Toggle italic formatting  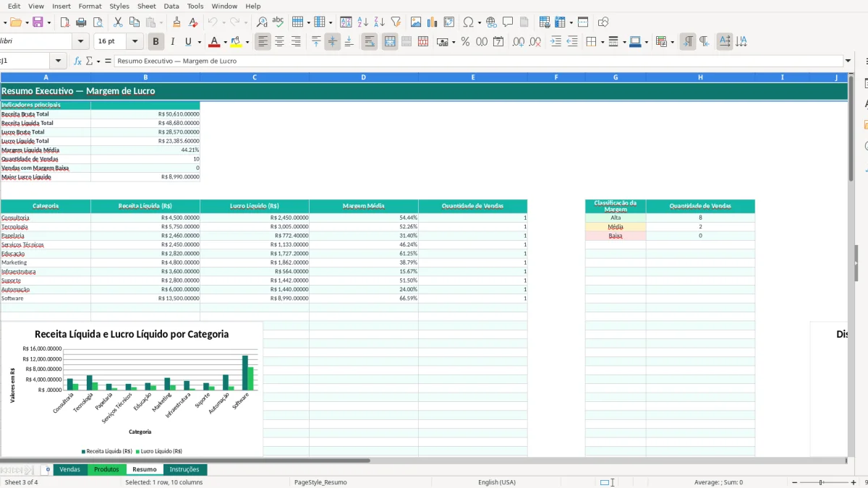coord(171,42)
